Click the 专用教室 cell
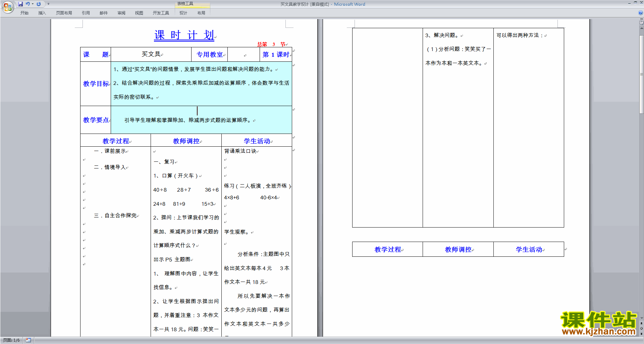644x344 pixels. point(210,54)
